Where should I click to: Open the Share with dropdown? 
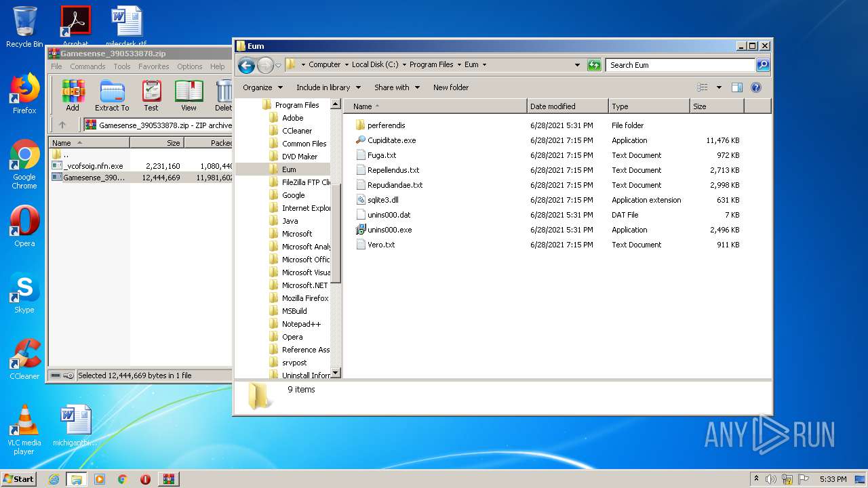pos(397,87)
